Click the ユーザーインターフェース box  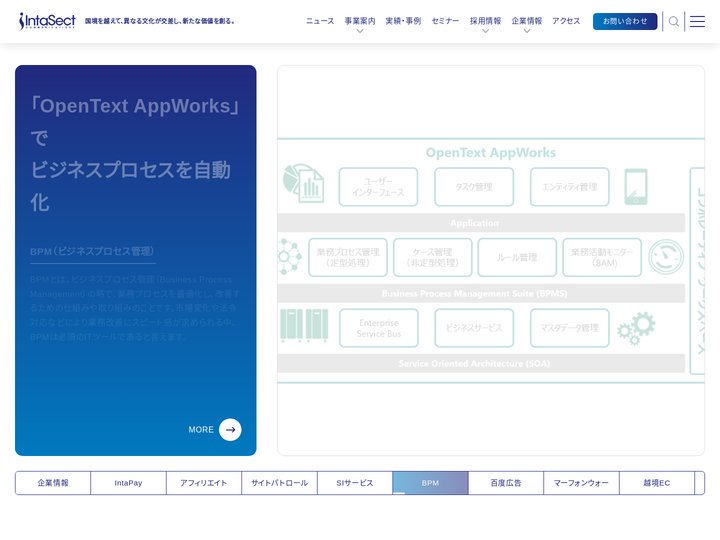pos(378,187)
